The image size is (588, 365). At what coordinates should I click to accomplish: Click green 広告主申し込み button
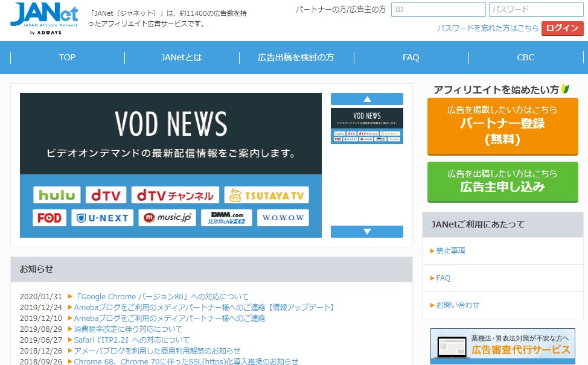click(x=502, y=182)
